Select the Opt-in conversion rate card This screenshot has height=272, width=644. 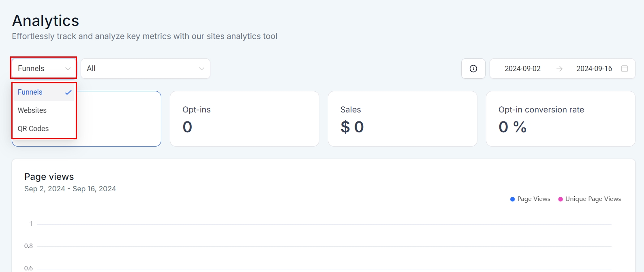(561, 119)
